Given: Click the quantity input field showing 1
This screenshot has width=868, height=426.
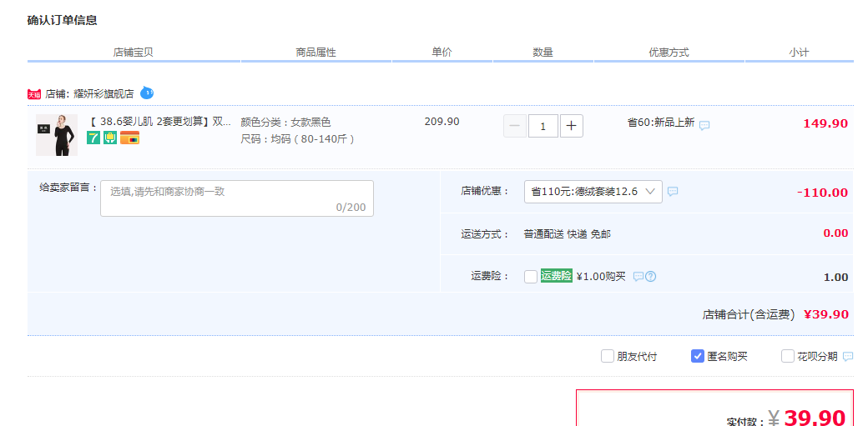Looking at the screenshot, I should point(543,126).
